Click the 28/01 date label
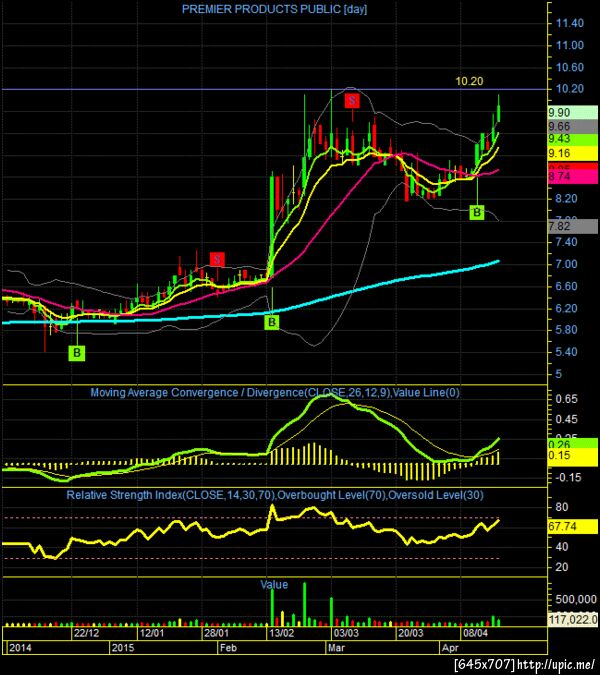Viewport: 600px width, 675px height. (x=216, y=633)
